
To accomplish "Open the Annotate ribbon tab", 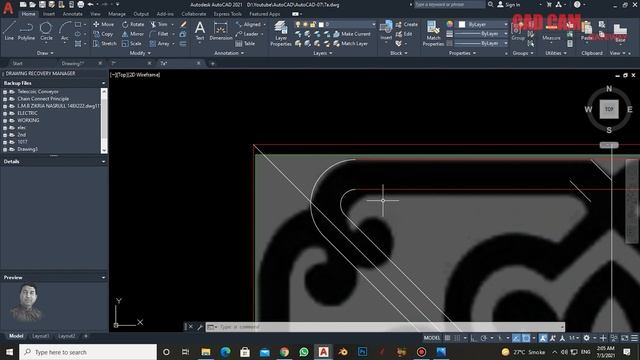I will [72, 14].
